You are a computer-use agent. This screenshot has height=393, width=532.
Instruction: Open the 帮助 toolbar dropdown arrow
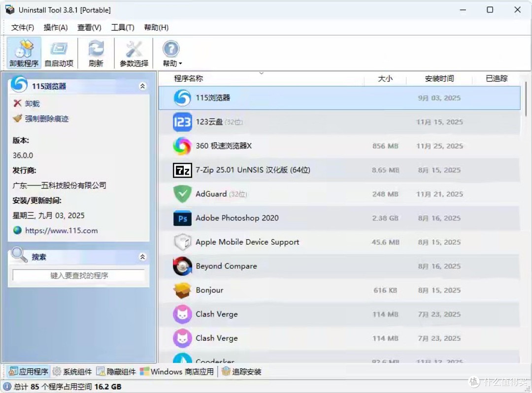(180, 64)
